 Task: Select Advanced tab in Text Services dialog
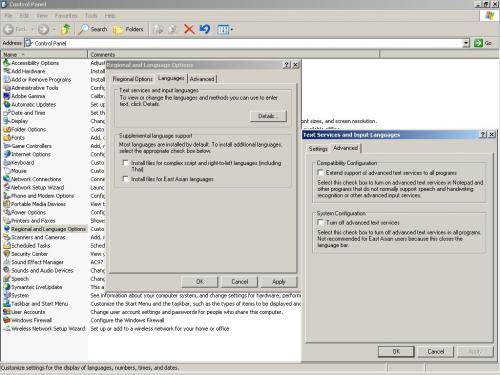click(x=345, y=148)
